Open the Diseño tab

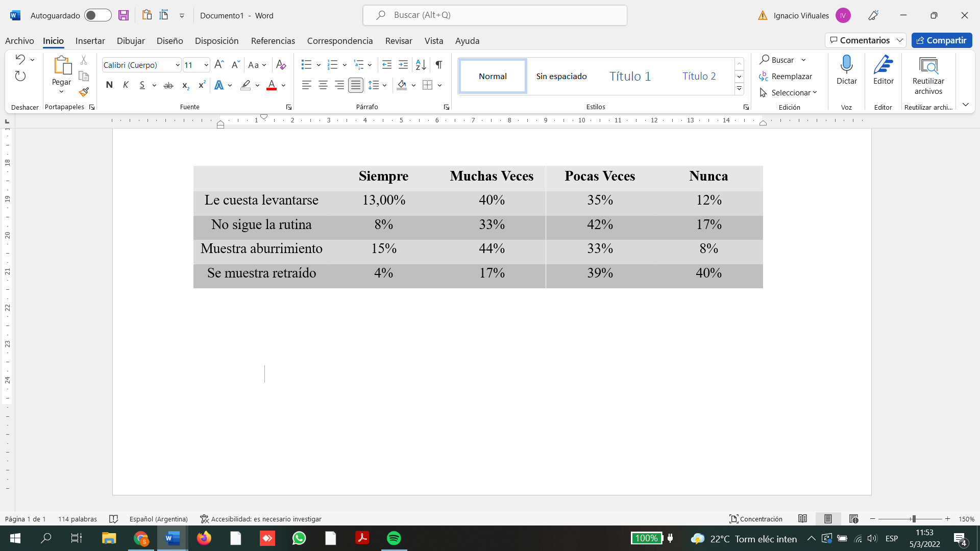pyautogui.click(x=170, y=41)
